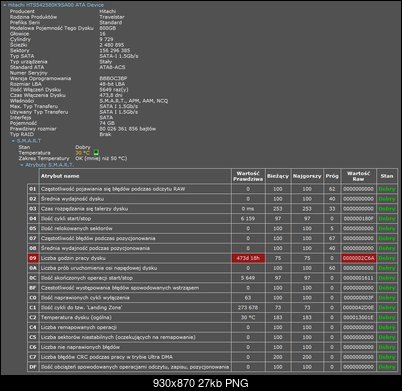402x391 pixels.
Task: Select 'Częstotliwość pojawiania się błędów podczas odczytu RAW'
Action: (113, 189)
